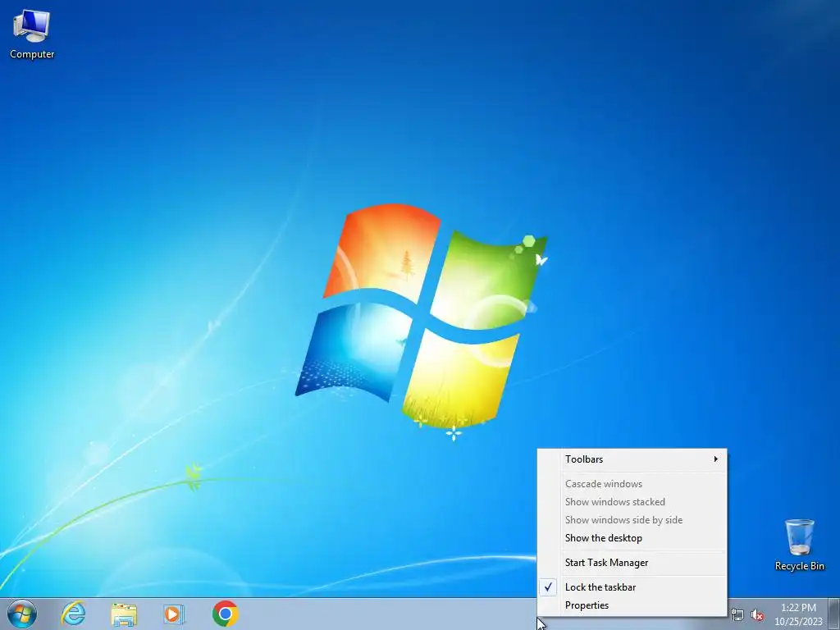Open taskbar Properties from context menu

pos(632,605)
